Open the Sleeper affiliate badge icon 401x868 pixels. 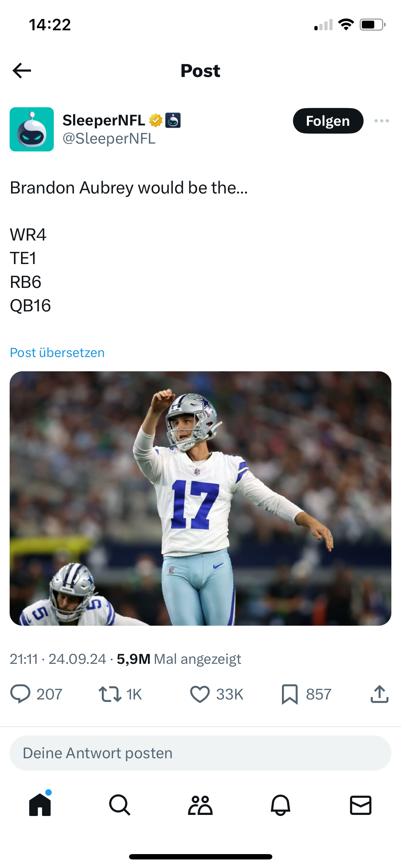(173, 120)
